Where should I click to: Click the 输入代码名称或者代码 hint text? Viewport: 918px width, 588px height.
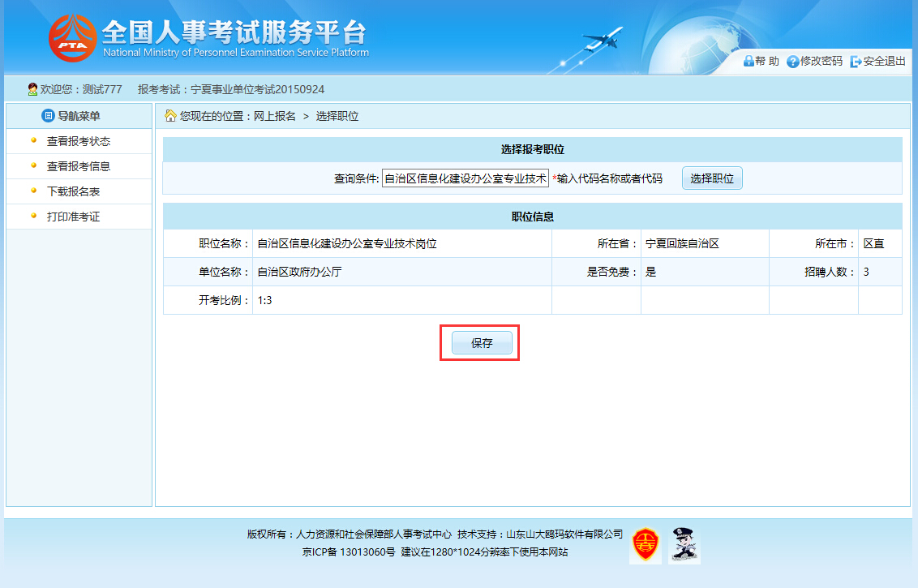609,178
